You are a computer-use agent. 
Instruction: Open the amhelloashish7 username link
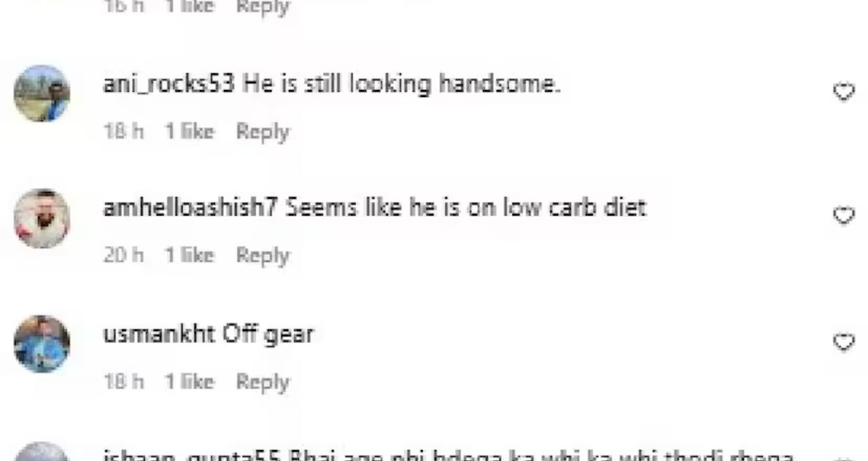click(191, 207)
